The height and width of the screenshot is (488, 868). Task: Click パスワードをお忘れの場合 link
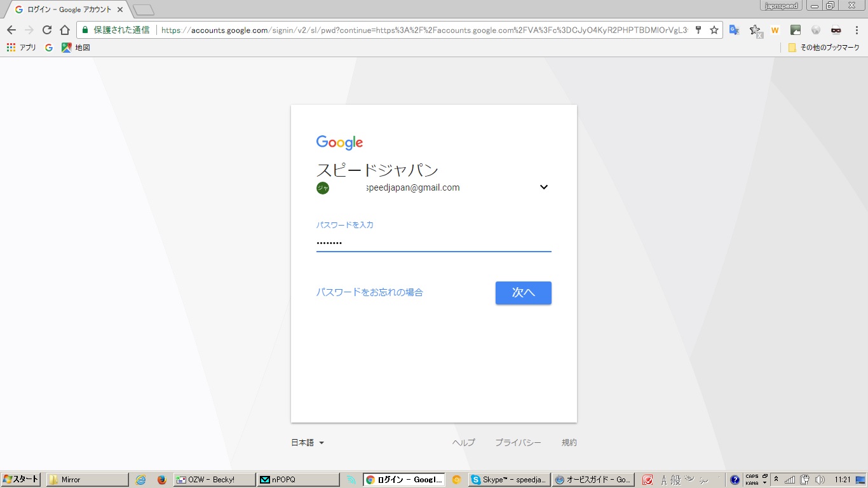coord(370,292)
